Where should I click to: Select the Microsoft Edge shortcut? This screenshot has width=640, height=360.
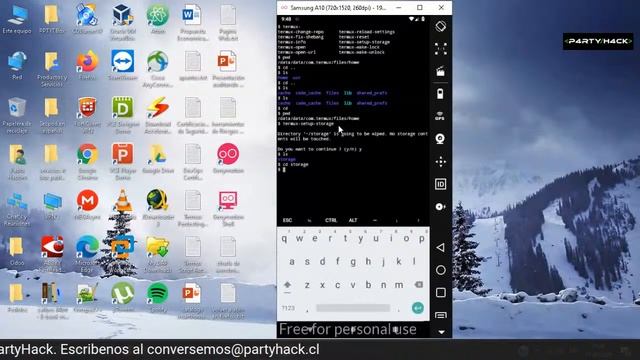tap(87, 254)
